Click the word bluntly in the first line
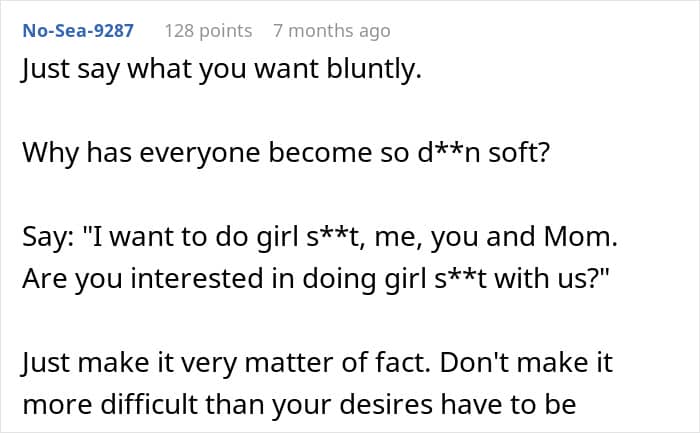This screenshot has width=700, height=433. click(x=374, y=70)
